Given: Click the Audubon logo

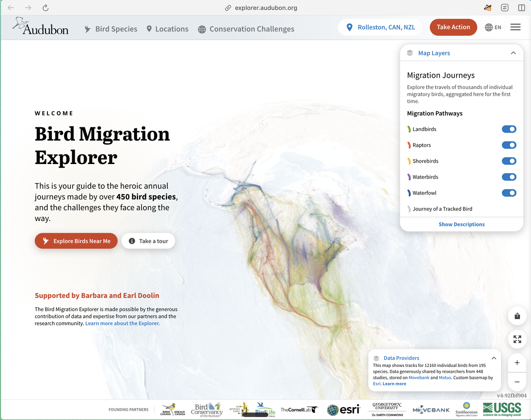Looking at the screenshot, I should (41, 27).
